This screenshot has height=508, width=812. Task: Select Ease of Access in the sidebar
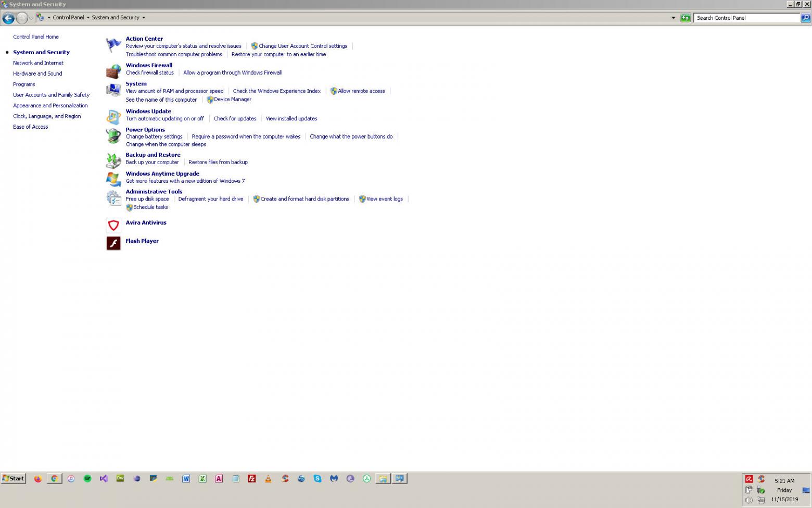(31, 127)
